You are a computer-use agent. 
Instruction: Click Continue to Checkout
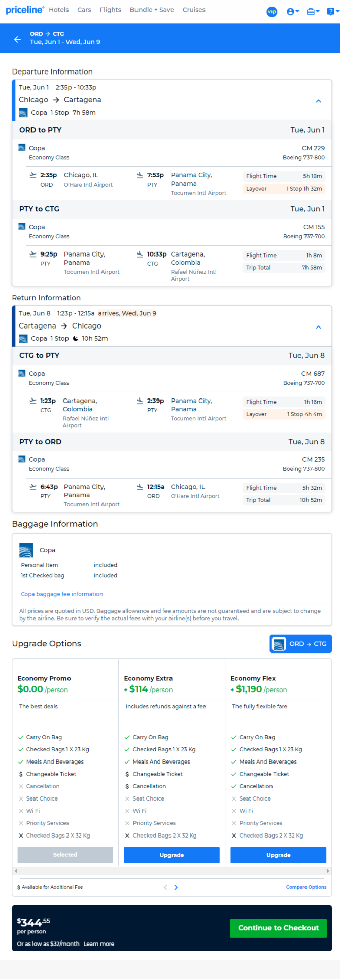[x=278, y=928]
